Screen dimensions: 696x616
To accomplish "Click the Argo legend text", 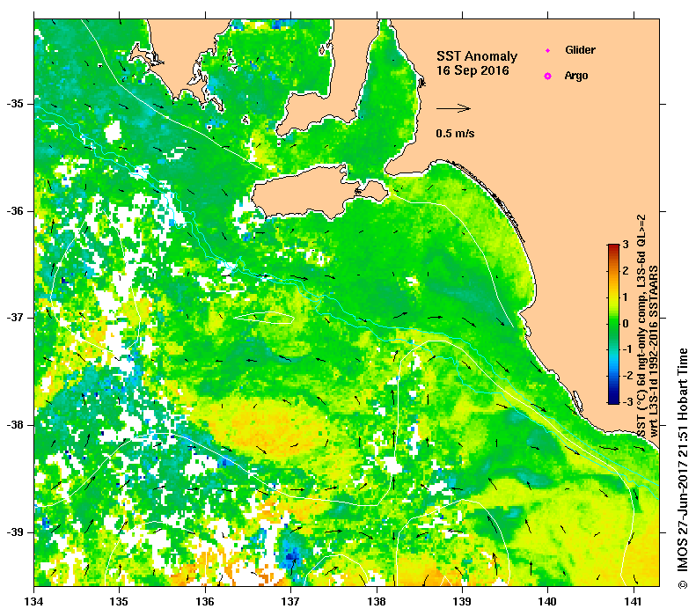I will pyautogui.click(x=576, y=76).
